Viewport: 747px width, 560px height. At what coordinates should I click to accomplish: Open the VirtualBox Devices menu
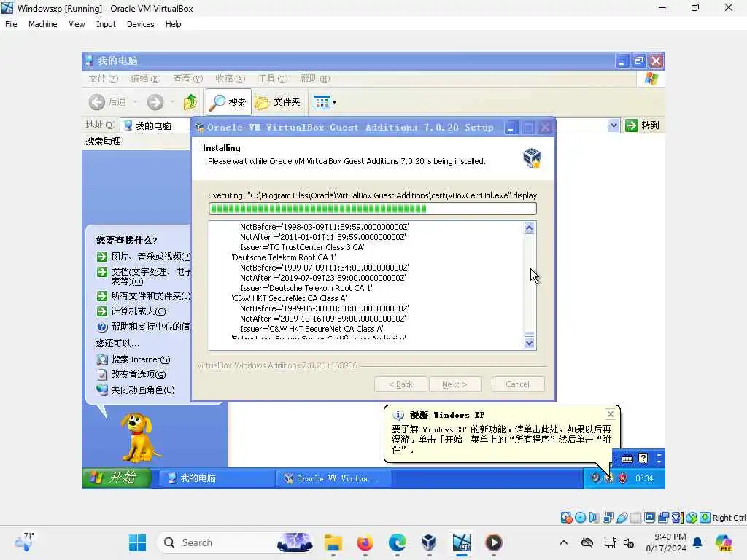tap(141, 24)
